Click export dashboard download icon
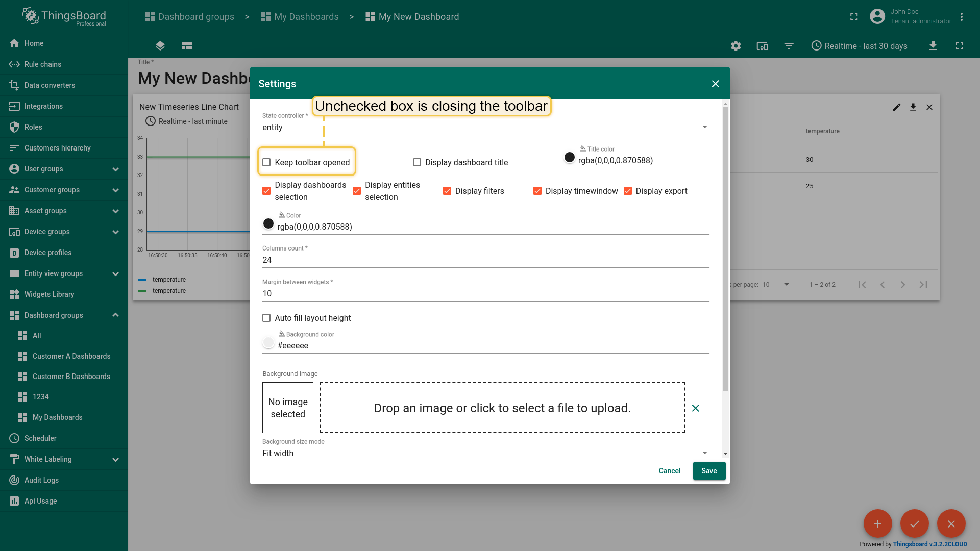The height and width of the screenshot is (551, 980). click(933, 46)
